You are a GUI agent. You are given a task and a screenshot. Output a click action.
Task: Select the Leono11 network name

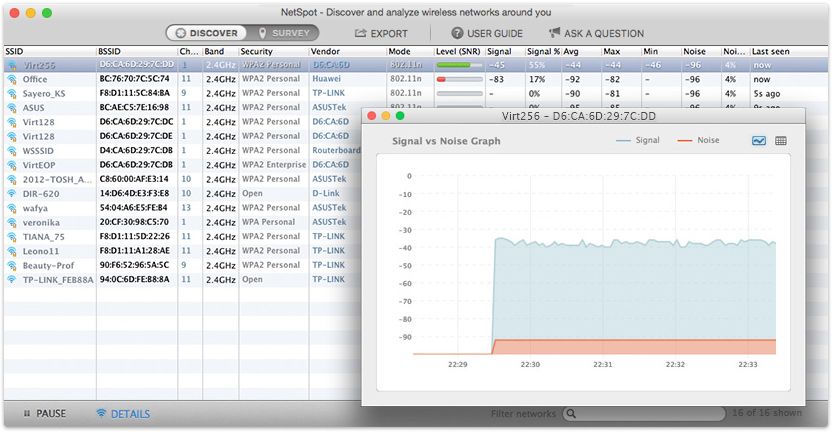41,251
